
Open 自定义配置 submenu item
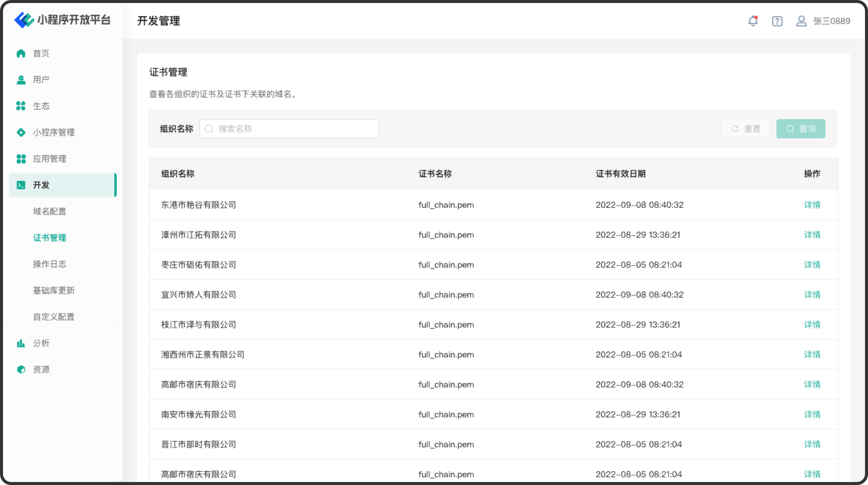pos(53,317)
